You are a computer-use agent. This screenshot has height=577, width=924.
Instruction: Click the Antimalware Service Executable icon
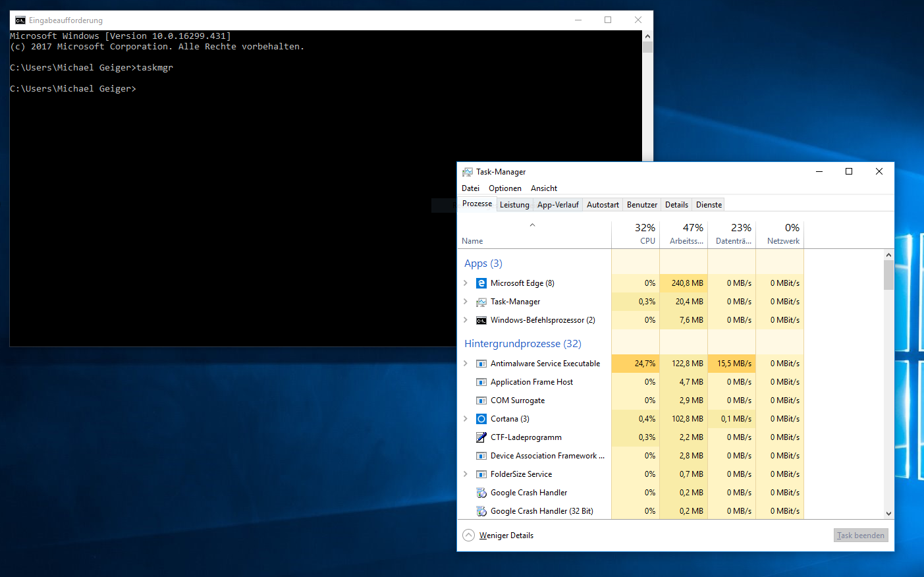(481, 364)
